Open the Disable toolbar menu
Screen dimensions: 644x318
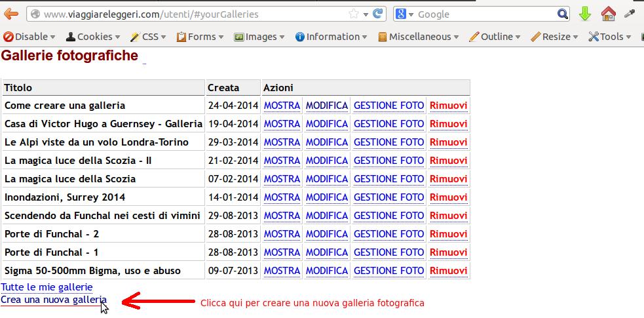(30, 37)
